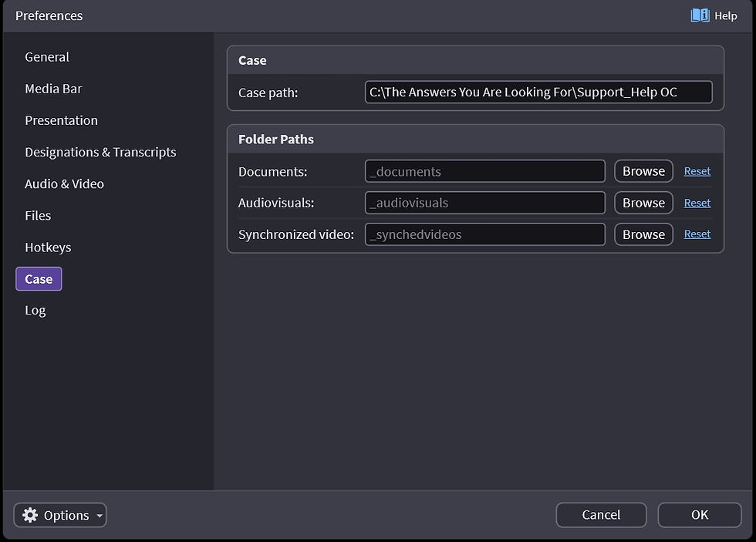Click the Help book icon

pos(701,15)
